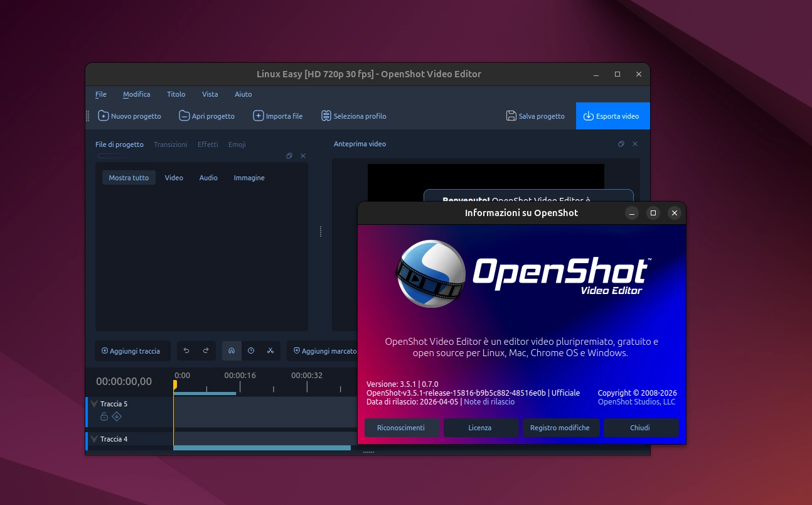Image resolution: width=812 pixels, height=505 pixels.
Task: Open the Seleziona profilo dialog
Action: (353, 116)
